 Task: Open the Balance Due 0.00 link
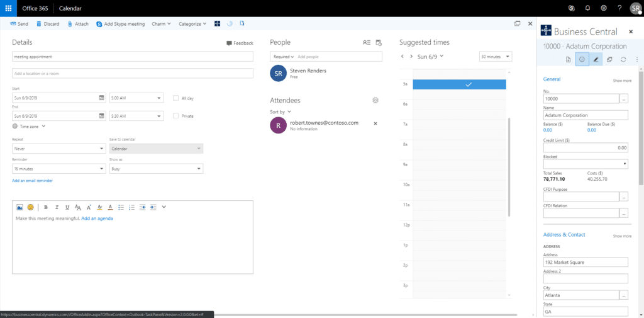pos(591,130)
